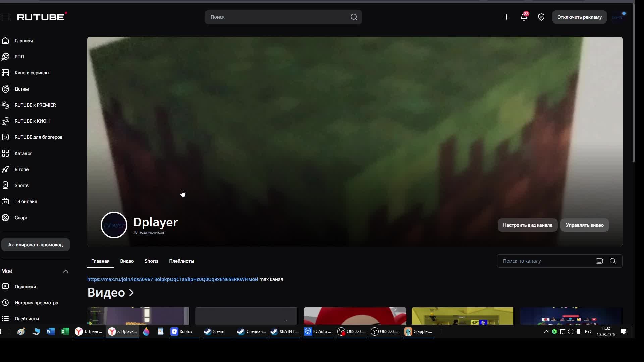This screenshot has height=362, width=644.
Task: Click the channel search magnifier icon
Action: (613, 261)
